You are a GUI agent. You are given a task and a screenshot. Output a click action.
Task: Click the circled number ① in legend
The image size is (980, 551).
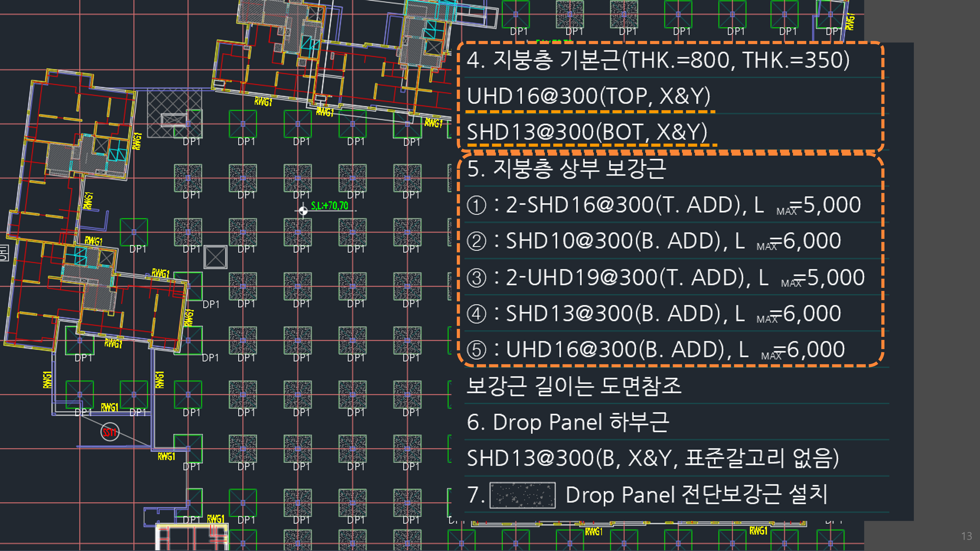pos(476,206)
